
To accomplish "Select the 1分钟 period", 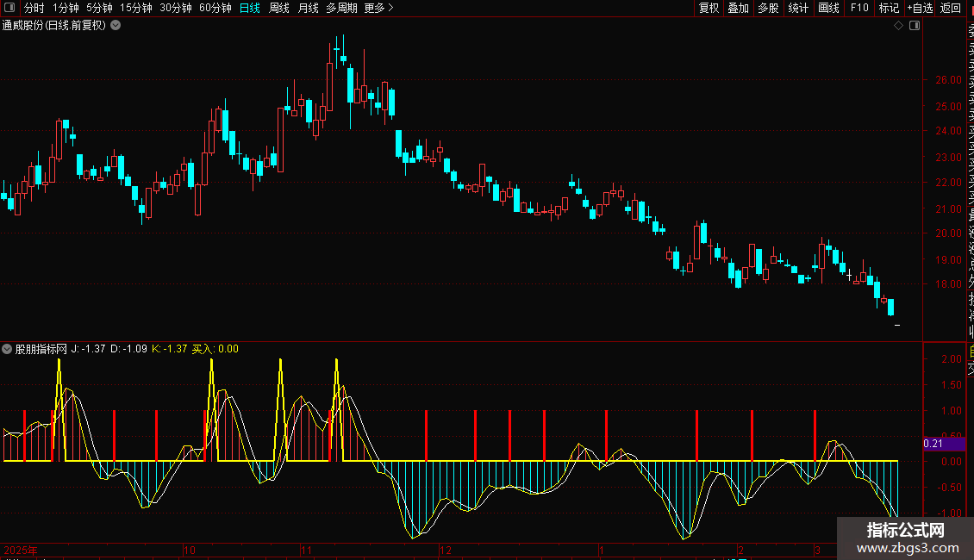I will point(66,8).
